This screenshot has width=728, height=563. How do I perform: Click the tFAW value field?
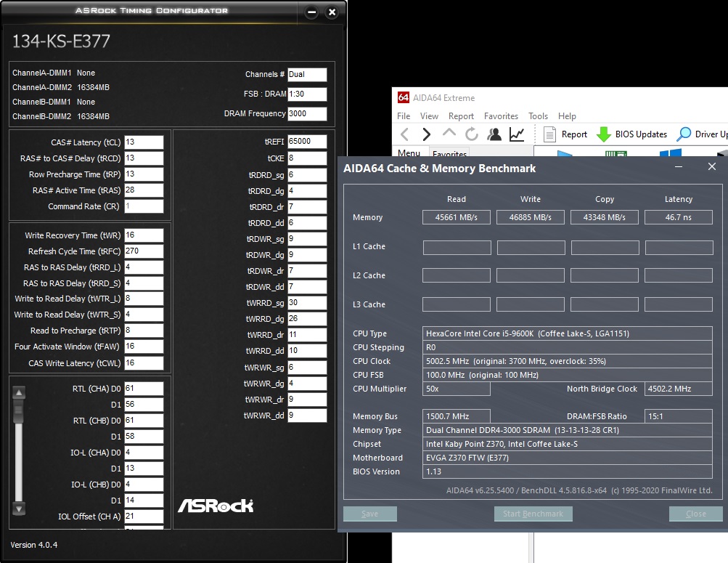pos(144,347)
